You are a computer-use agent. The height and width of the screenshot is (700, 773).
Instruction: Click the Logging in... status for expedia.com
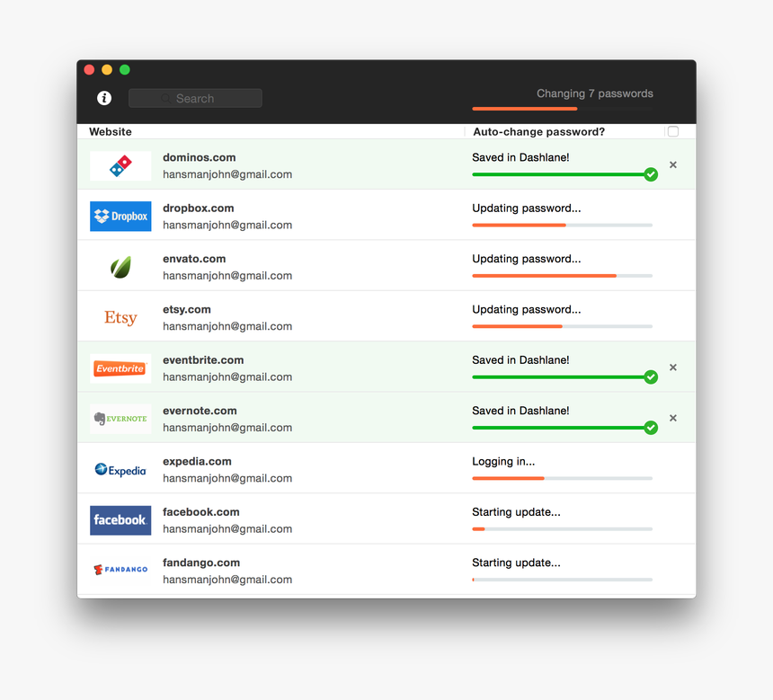[x=503, y=461]
